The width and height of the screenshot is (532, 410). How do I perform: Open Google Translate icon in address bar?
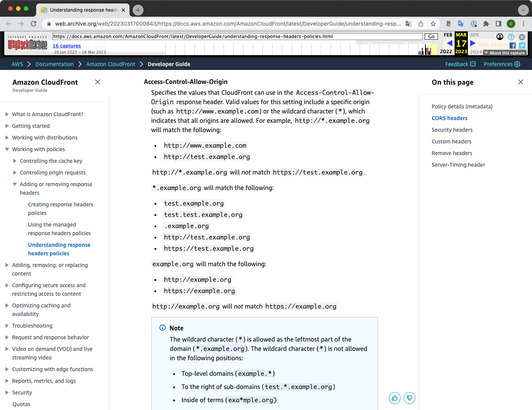point(408,24)
